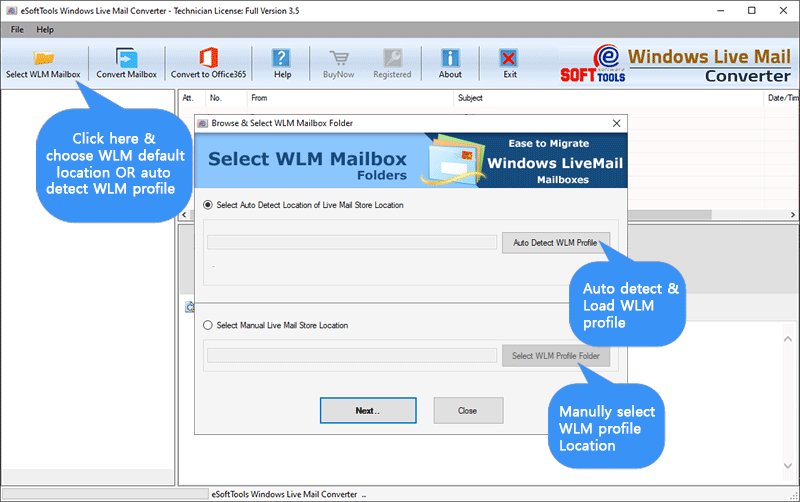
Task: Open the Help toolbar icon
Action: point(282,64)
